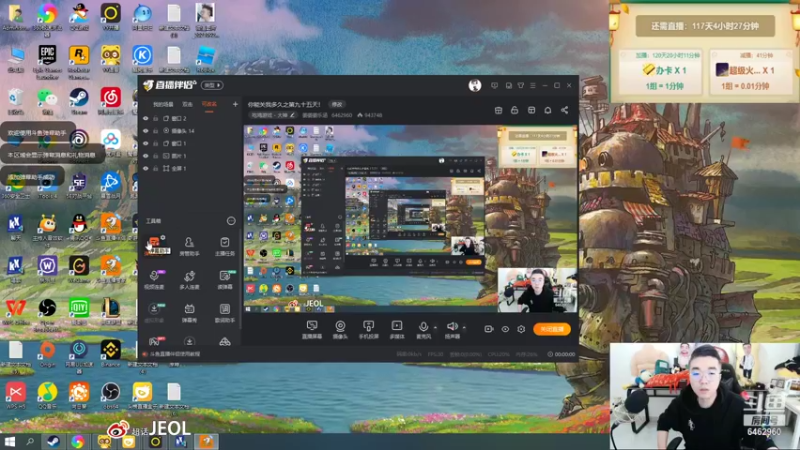Select the 摄像头 14 source row
The height and width of the screenshot is (450, 800).
(190, 131)
